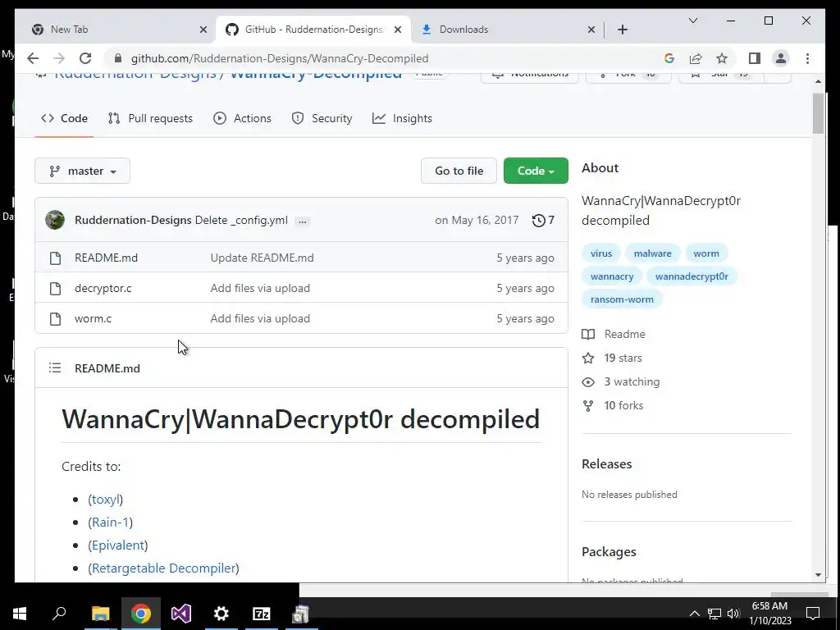Viewport: 840px width, 630px height.
Task: Open the notification center icon
Action: coord(813,614)
